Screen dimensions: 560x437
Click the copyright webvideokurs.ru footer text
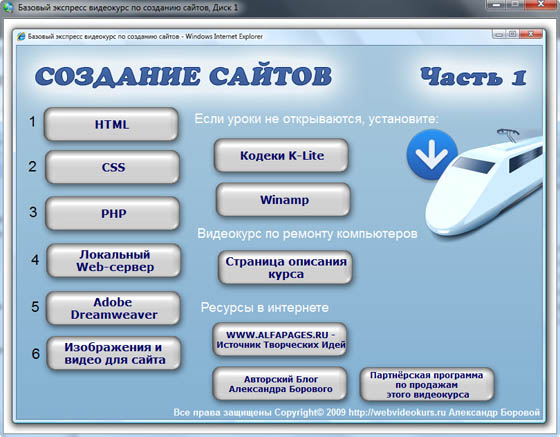356,412
